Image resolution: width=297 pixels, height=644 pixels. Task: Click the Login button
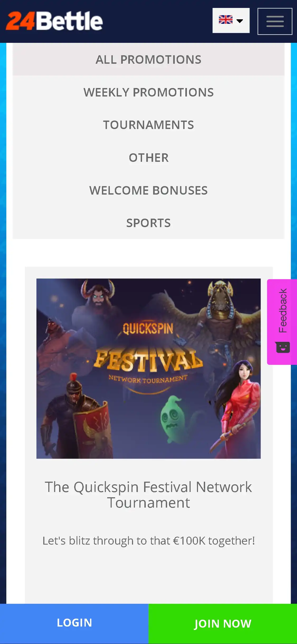(x=74, y=624)
